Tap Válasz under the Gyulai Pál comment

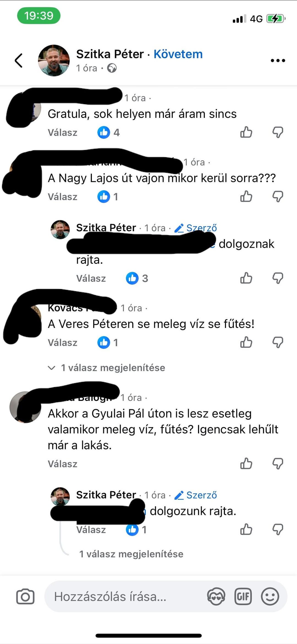tap(62, 464)
